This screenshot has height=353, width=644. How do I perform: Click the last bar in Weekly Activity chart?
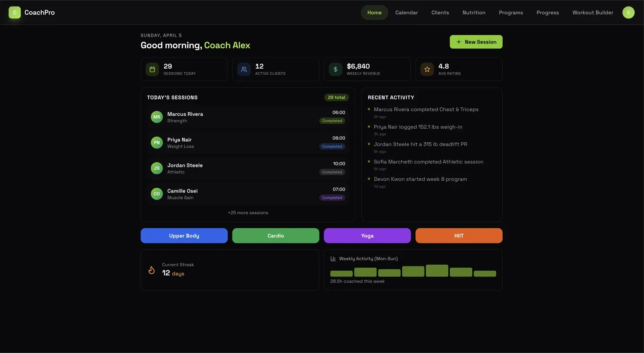[x=485, y=273]
